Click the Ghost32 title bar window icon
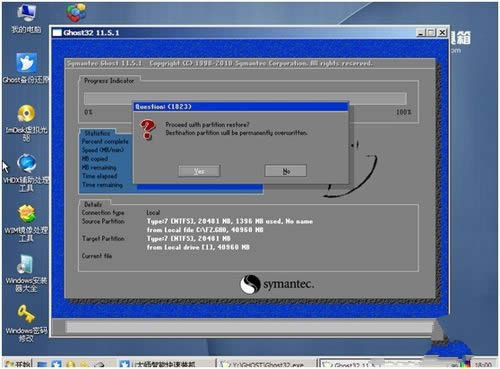500x369 pixels. 57,33
